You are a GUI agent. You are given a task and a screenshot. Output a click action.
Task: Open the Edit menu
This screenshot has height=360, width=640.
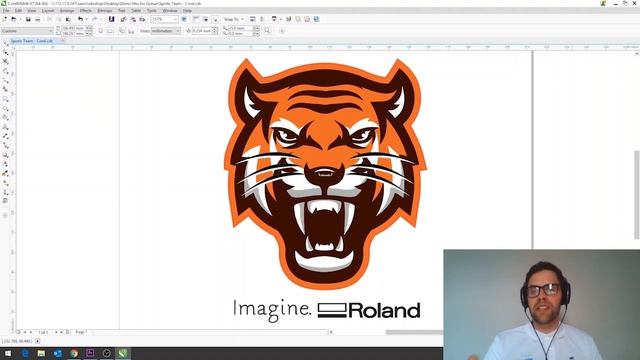(x=18, y=11)
